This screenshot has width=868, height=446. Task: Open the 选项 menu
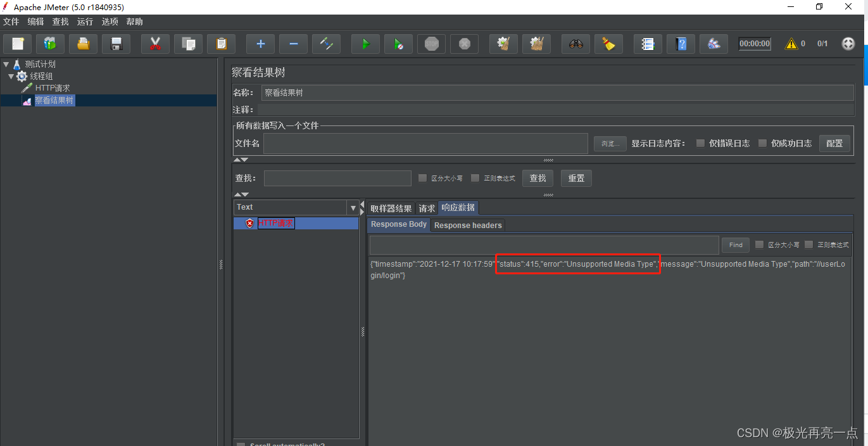point(110,22)
